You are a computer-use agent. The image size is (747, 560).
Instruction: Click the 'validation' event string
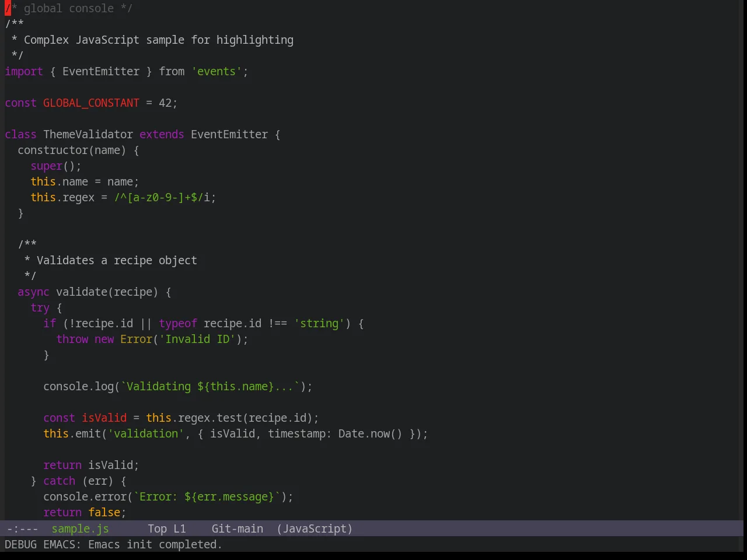pos(146,433)
